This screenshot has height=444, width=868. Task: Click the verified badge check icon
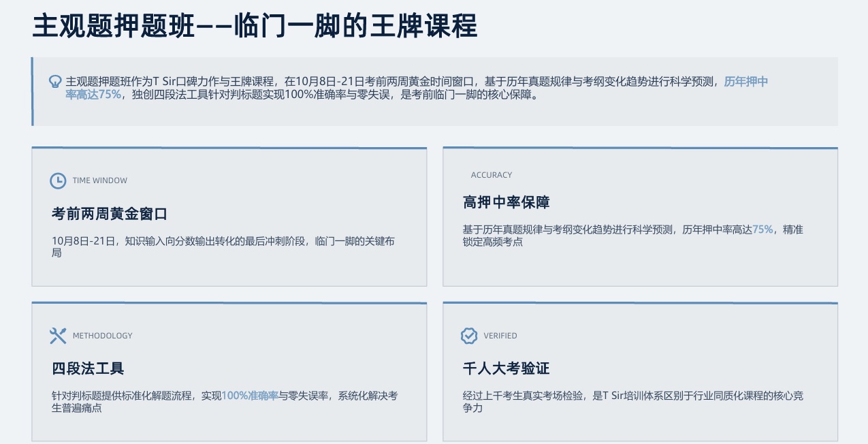click(x=469, y=336)
